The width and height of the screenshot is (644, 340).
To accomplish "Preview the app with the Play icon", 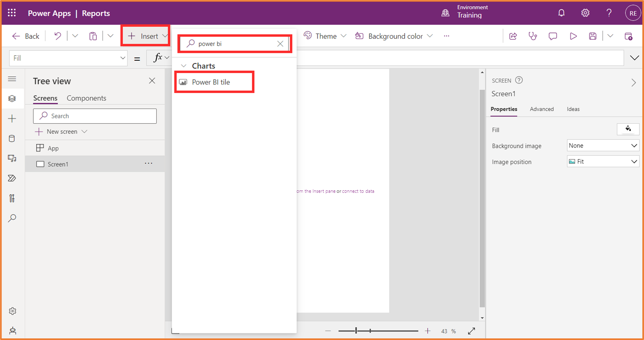I will 573,36.
